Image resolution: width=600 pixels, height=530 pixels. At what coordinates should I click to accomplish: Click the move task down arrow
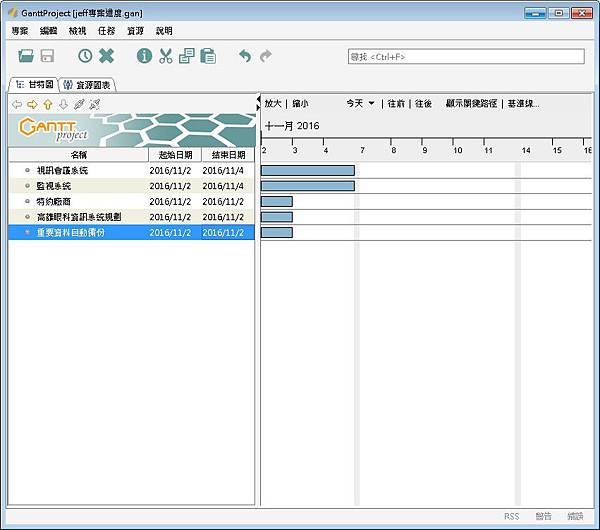64,104
